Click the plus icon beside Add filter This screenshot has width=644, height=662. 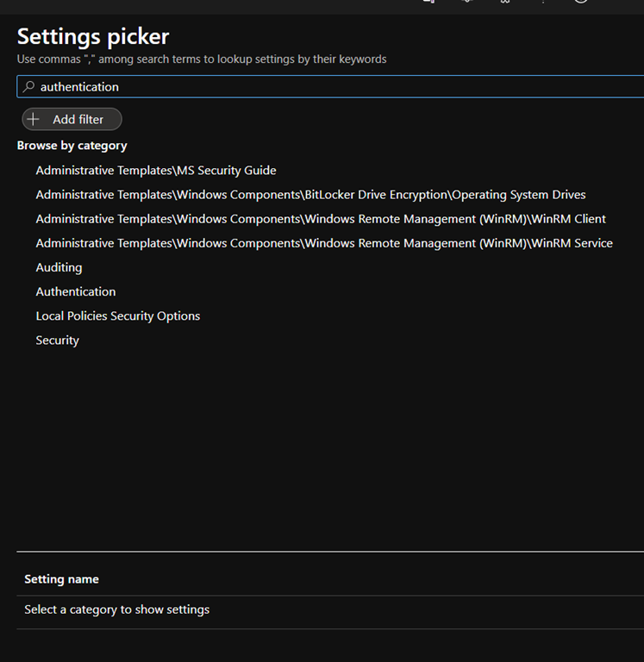34,120
